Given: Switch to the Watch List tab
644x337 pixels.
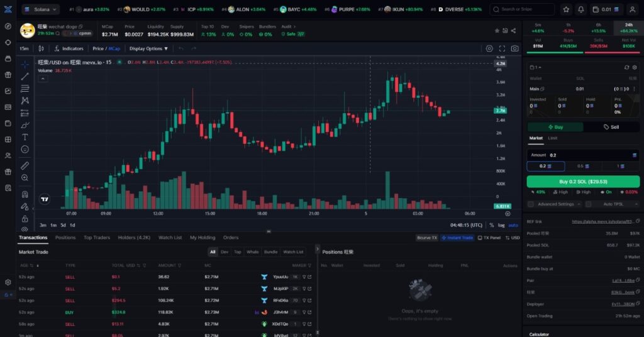Looking at the screenshot, I should (x=170, y=238).
